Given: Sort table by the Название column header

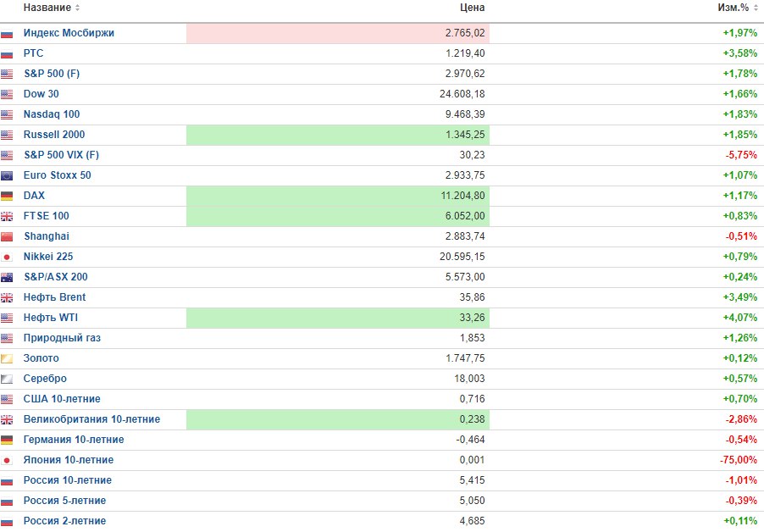Looking at the screenshot, I should (51, 8).
